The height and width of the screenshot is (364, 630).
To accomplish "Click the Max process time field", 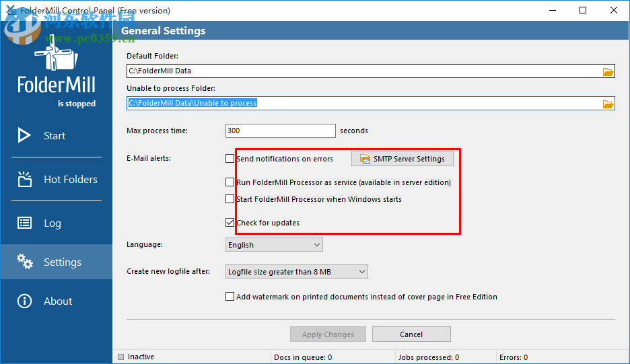I will tap(280, 131).
